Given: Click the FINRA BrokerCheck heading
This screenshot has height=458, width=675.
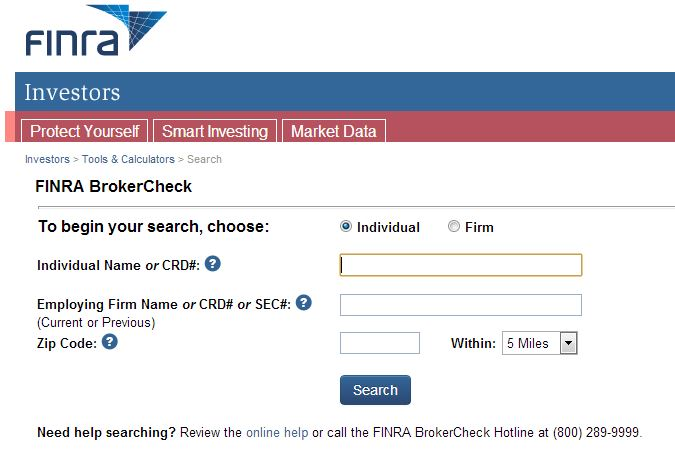Looking at the screenshot, I should pyautogui.click(x=113, y=186).
